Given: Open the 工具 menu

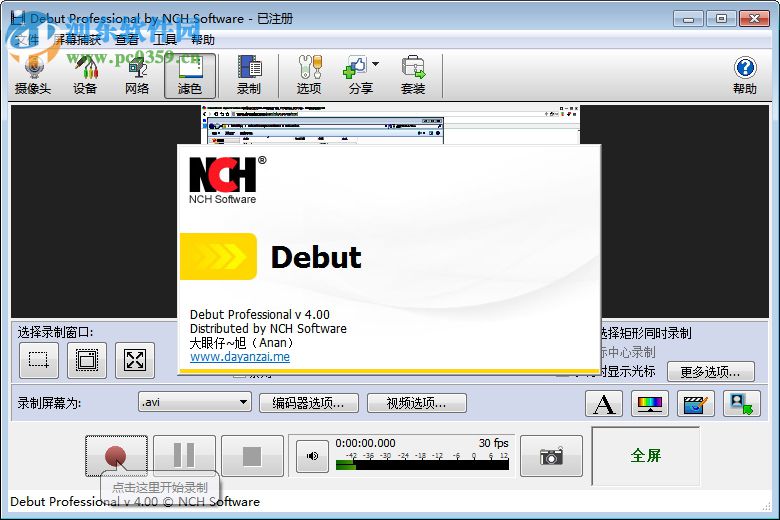Looking at the screenshot, I should point(165,39).
